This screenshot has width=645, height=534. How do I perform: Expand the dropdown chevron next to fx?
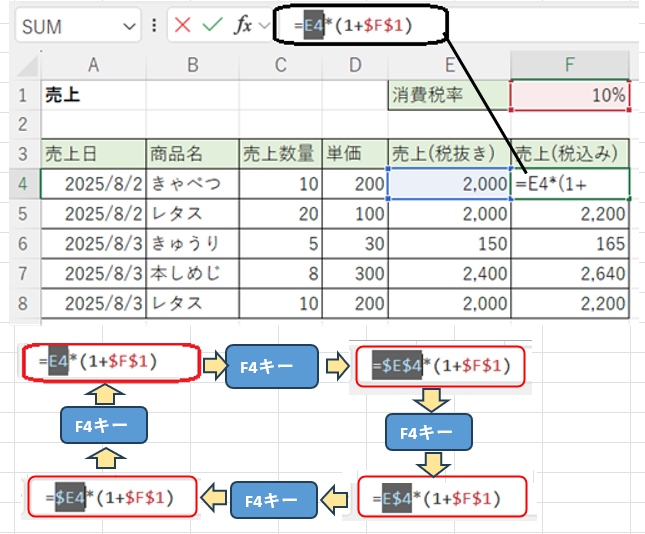(x=264, y=27)
